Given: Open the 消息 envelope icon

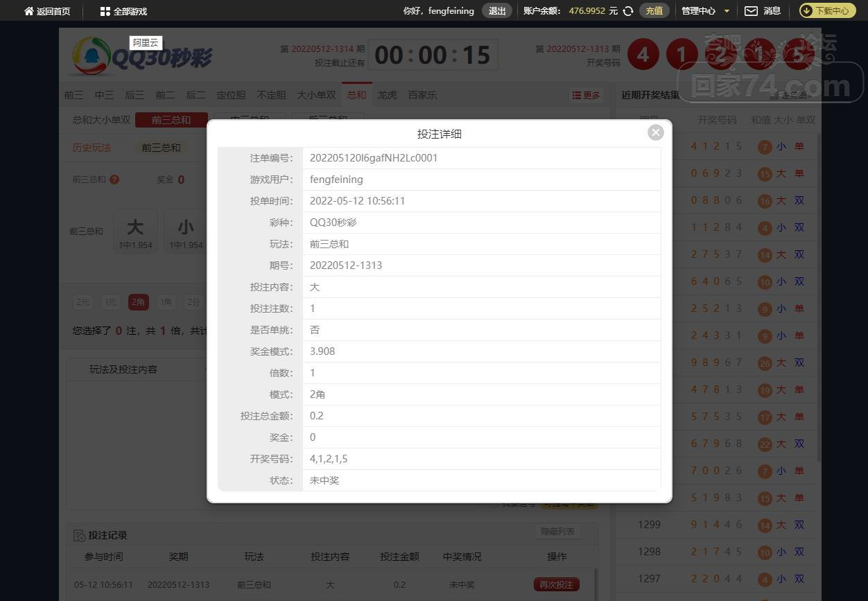Looking at the screenshot, I should click(751, 11).
